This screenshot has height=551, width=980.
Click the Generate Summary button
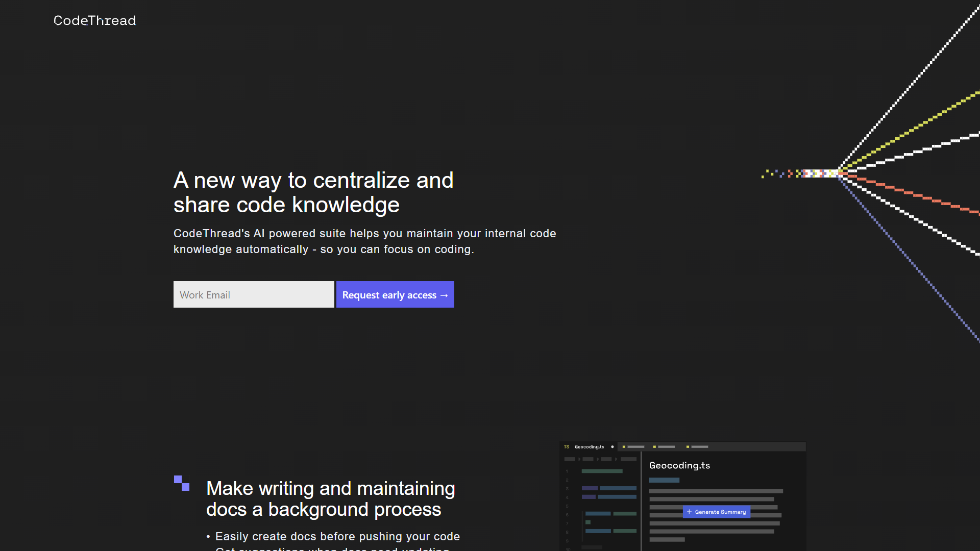pos(717,512)
